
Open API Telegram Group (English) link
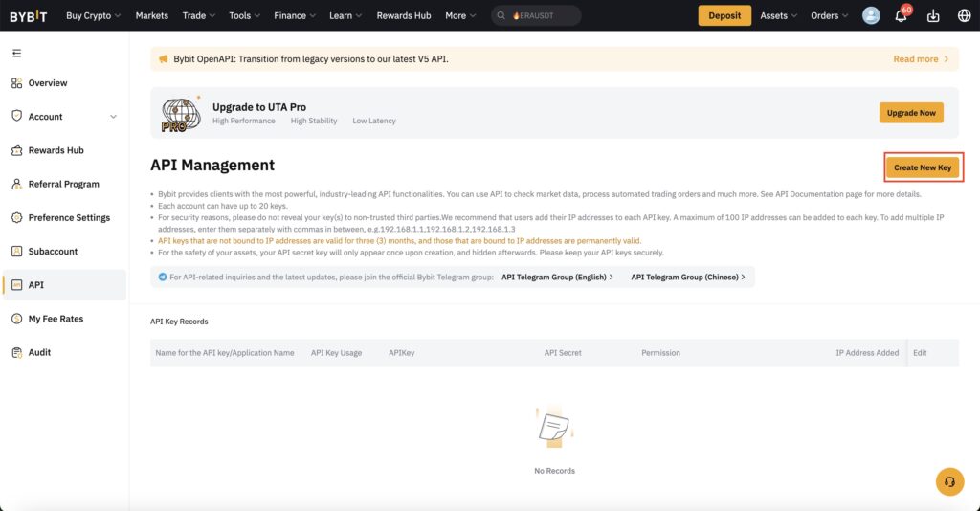[x=557, y=277]
